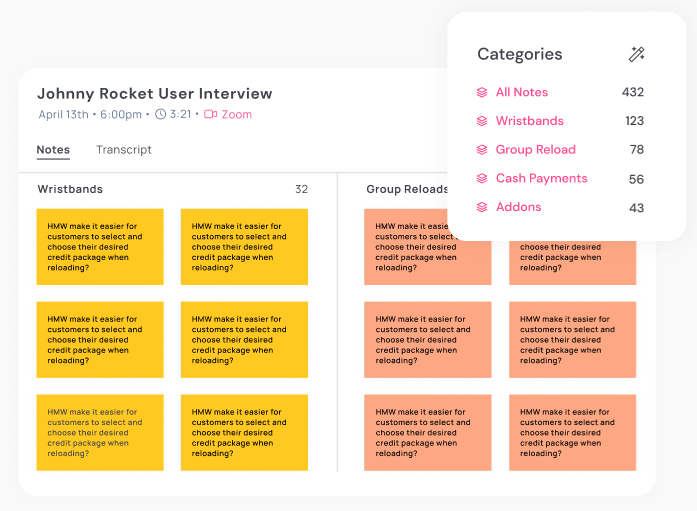Click the Group Reloads column heading
The width and height of the screenshot is (697, 511).
pos(407,189)
